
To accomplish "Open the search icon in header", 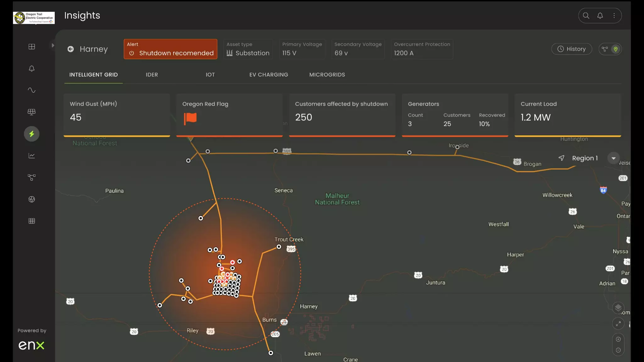I will [586, 16].
